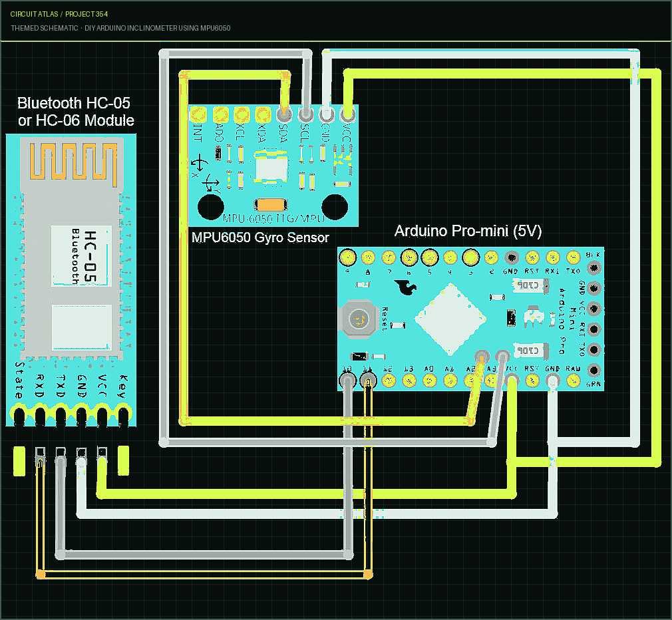Click the Arduino RAW power pin

point(574,381)
